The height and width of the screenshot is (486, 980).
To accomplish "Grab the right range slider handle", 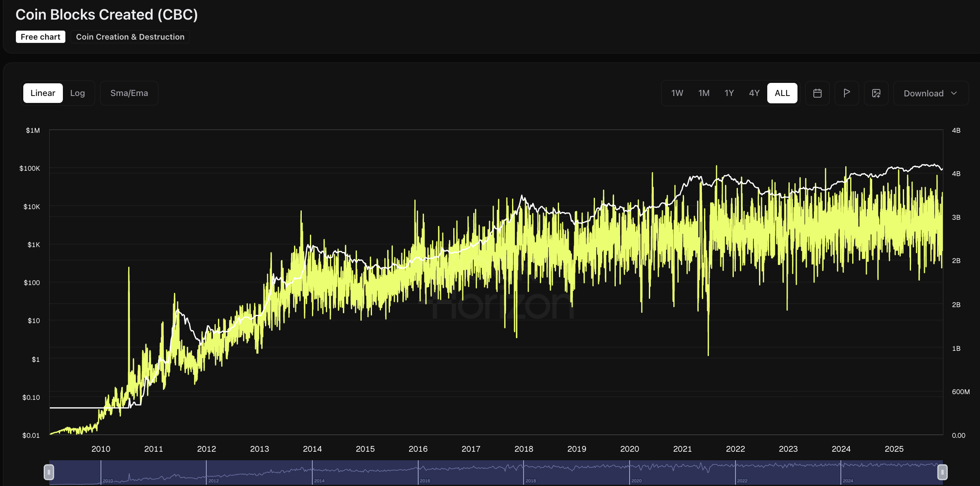I will click(x=942, y=472).
